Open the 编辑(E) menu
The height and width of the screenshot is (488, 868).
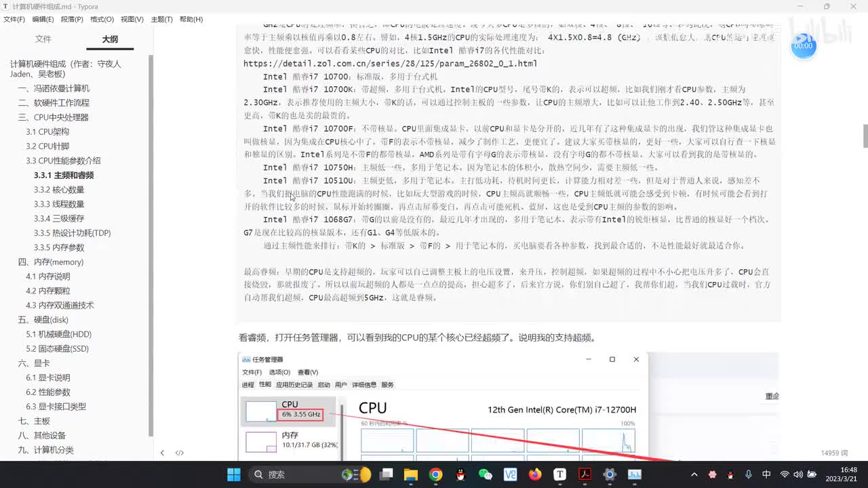coord(43,19)
